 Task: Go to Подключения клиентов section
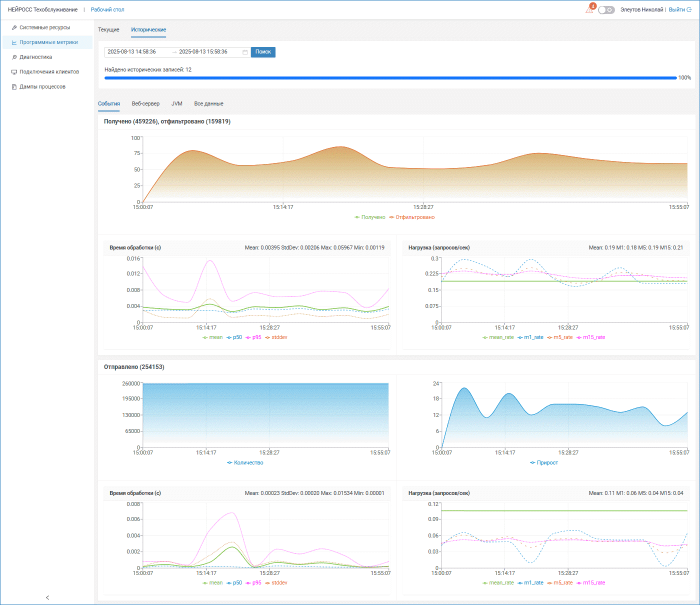pos(49,72)
